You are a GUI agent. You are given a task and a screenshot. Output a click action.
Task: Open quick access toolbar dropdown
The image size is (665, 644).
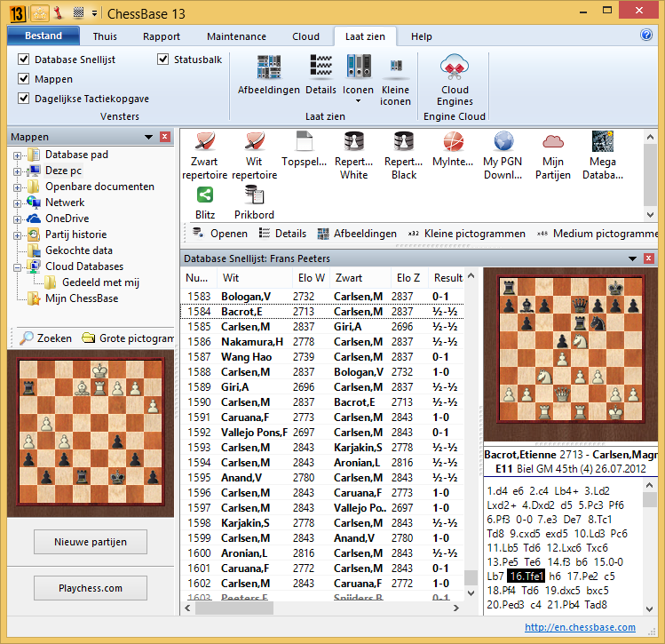click(94, 13)
